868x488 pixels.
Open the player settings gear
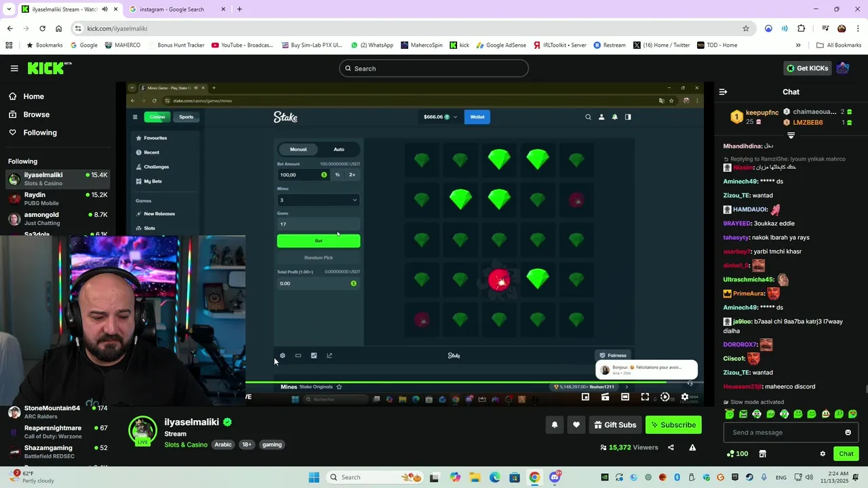click(x=684, y=397)
